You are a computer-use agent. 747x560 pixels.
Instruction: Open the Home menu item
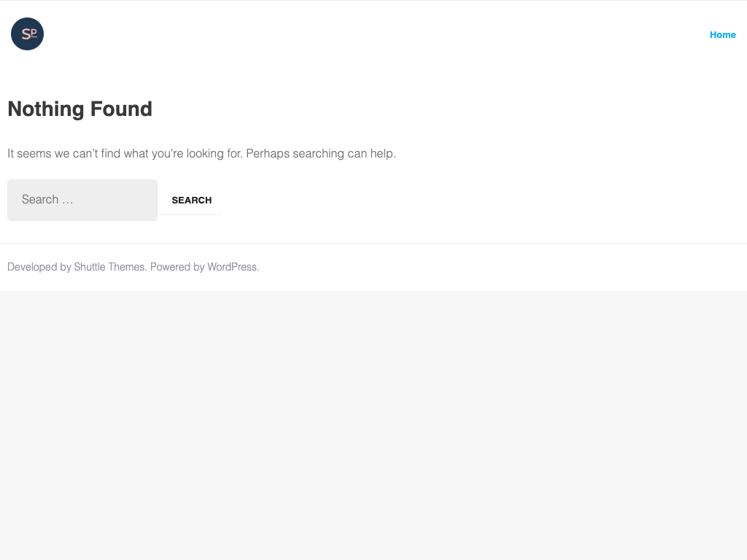(x=722, y=35)
